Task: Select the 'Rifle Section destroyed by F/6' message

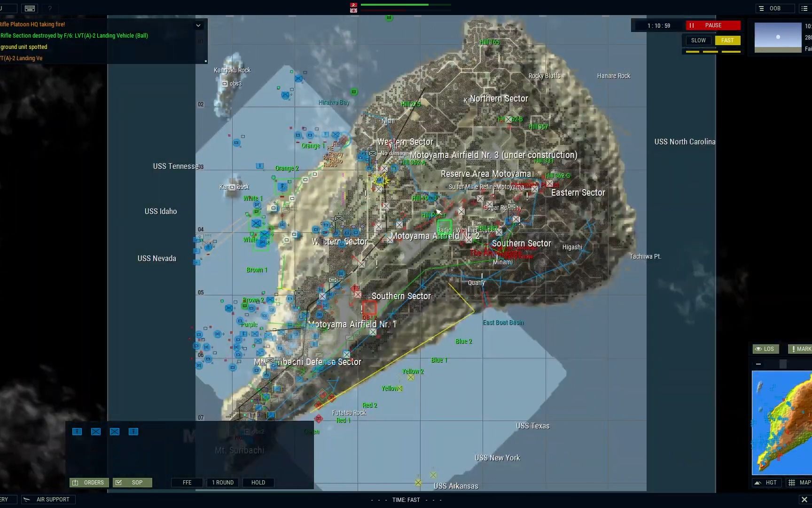Action: tap(74, 36)
